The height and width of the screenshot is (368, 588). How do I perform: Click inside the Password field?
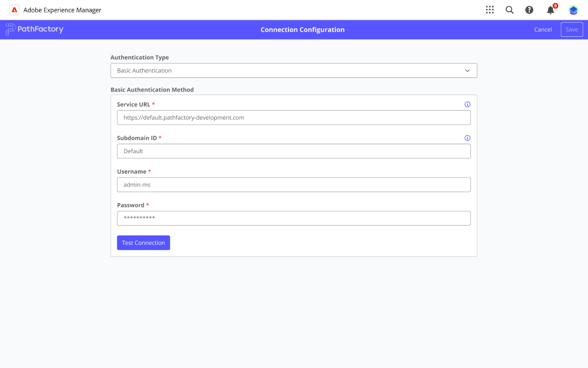point(294,218)
